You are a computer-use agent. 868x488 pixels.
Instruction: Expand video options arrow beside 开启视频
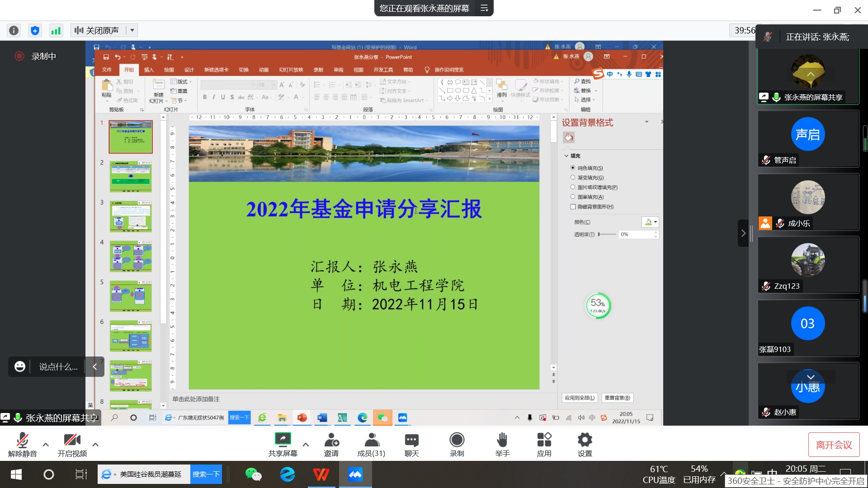tap(95, 445)
